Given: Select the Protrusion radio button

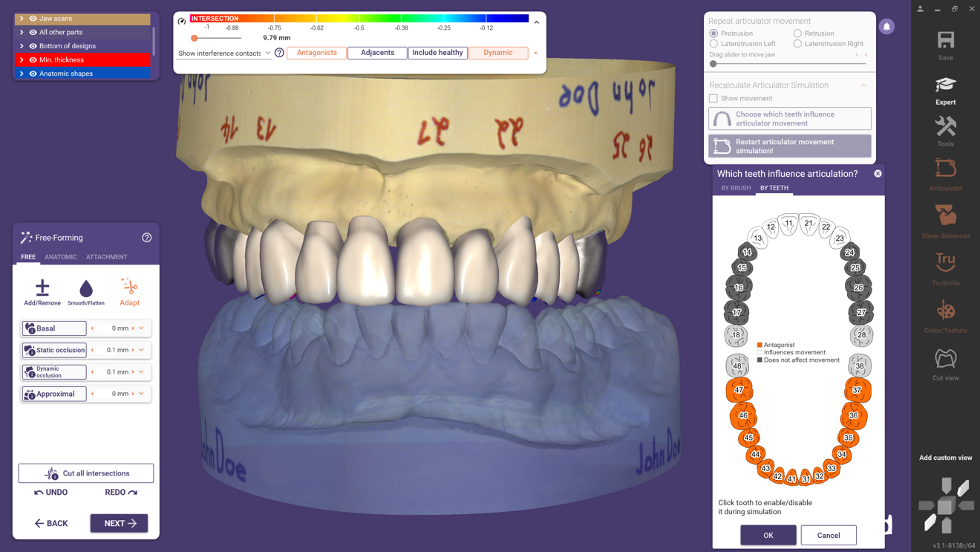Looking at the screenshot, I should 714,33.
